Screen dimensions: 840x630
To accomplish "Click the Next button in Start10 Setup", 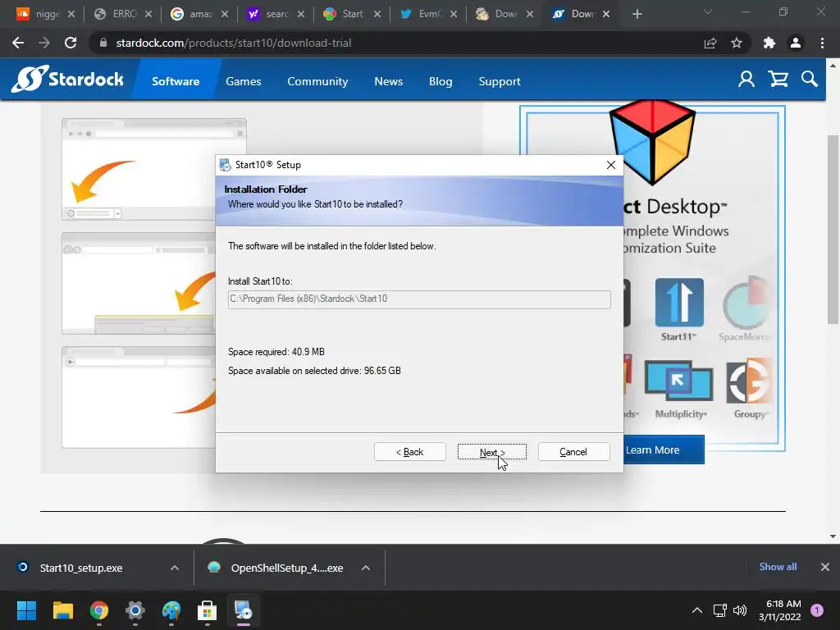I will 492,452.
